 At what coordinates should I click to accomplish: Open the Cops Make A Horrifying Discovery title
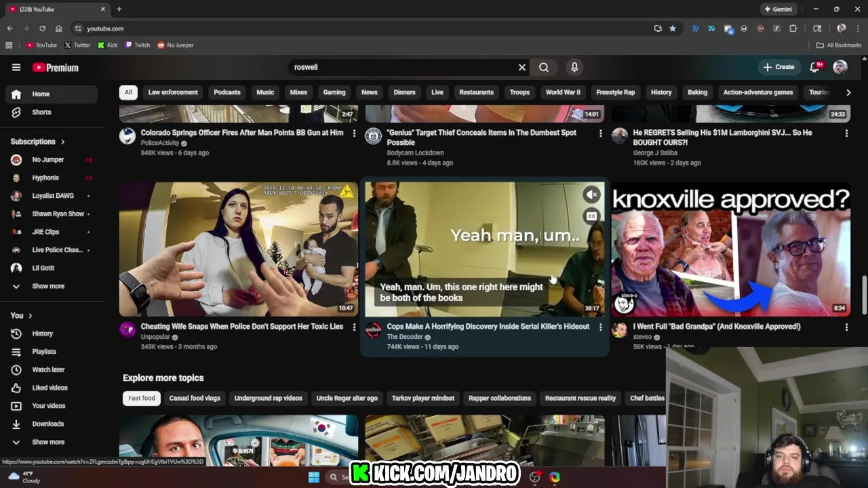(x=488, y=327)
